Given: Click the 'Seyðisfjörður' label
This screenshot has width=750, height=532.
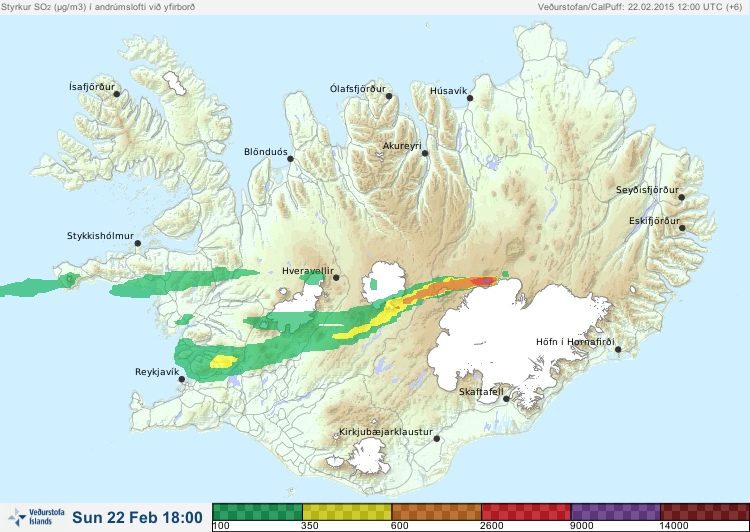Looking at the screenshot, I should click(x=647, y=190).
